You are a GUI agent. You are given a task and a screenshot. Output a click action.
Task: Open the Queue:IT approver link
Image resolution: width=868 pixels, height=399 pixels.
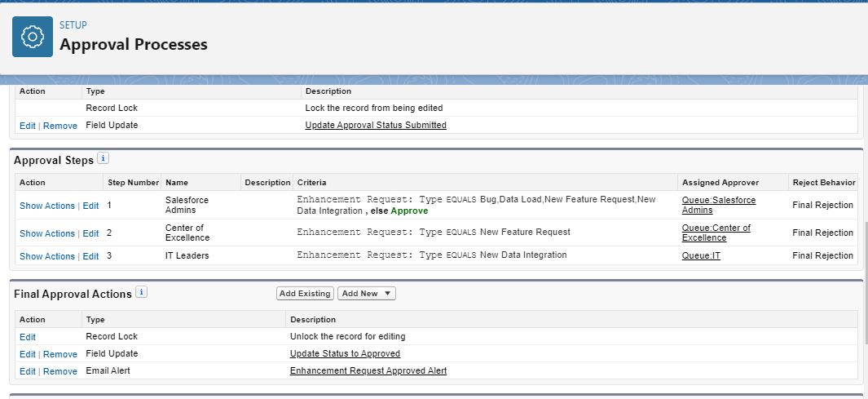pyautogui.click(x=701, y=256)
